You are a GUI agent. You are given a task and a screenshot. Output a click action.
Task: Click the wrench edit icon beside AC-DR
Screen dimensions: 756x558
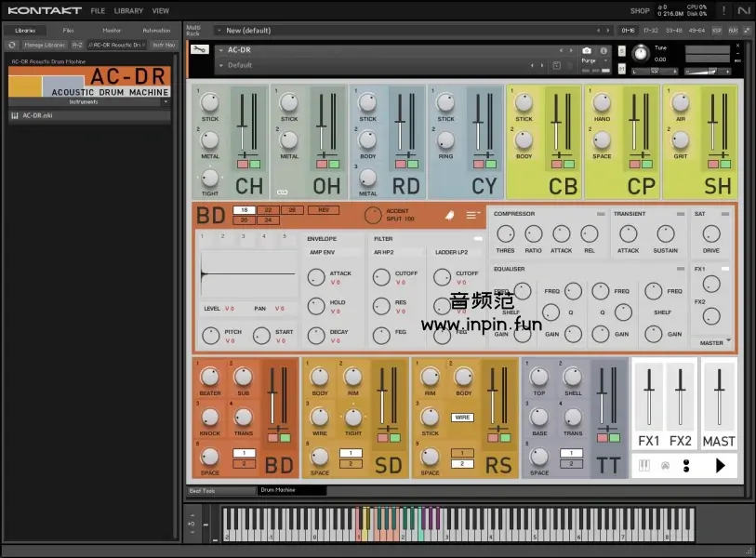[200, 50]
